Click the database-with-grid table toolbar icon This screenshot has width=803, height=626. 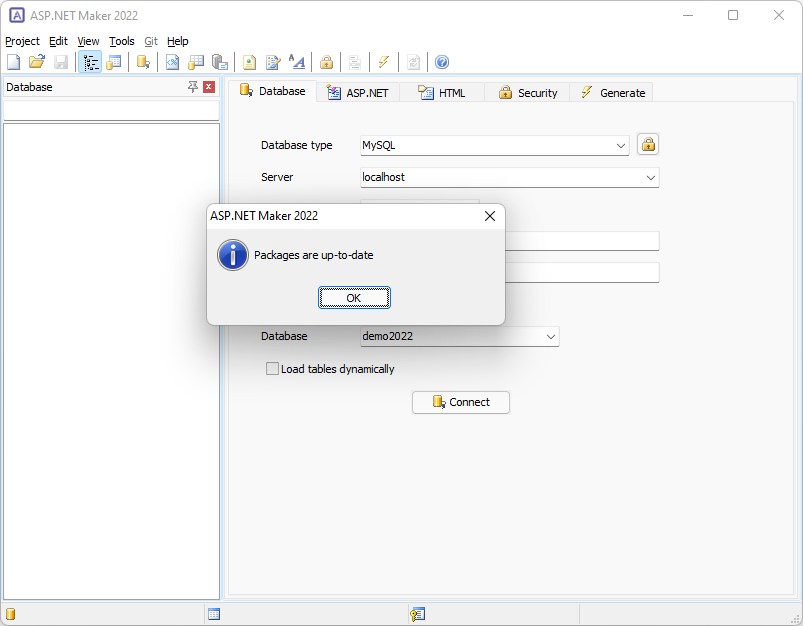click(x=196, y=62)
